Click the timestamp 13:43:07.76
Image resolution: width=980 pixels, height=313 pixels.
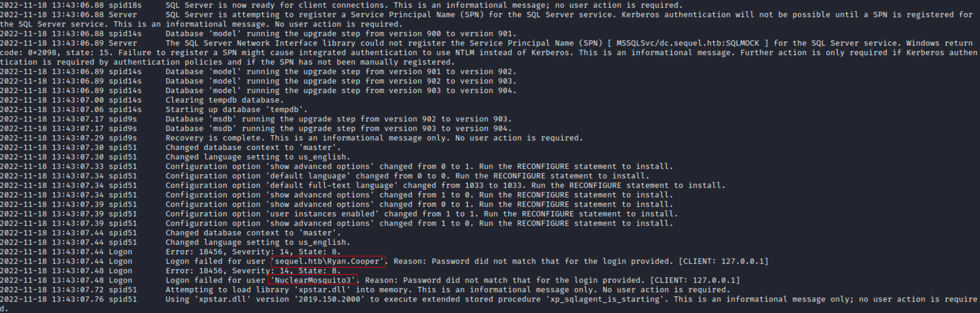pos(77,299)
